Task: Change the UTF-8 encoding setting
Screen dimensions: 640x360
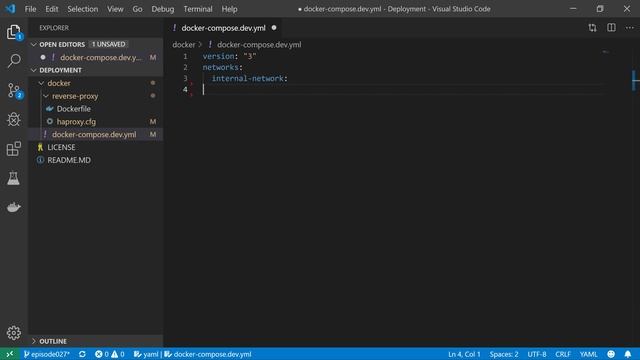Action: point(536,354)
